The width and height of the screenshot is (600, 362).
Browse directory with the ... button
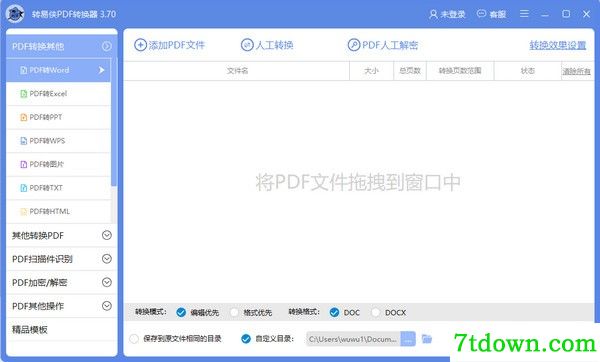pyautogui.click(x=408, y=339)
